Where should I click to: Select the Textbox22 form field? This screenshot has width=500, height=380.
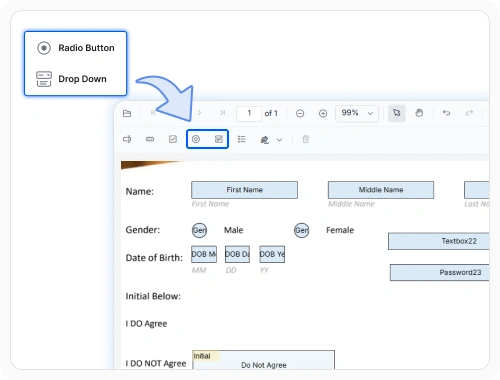[x=439, y=241]
